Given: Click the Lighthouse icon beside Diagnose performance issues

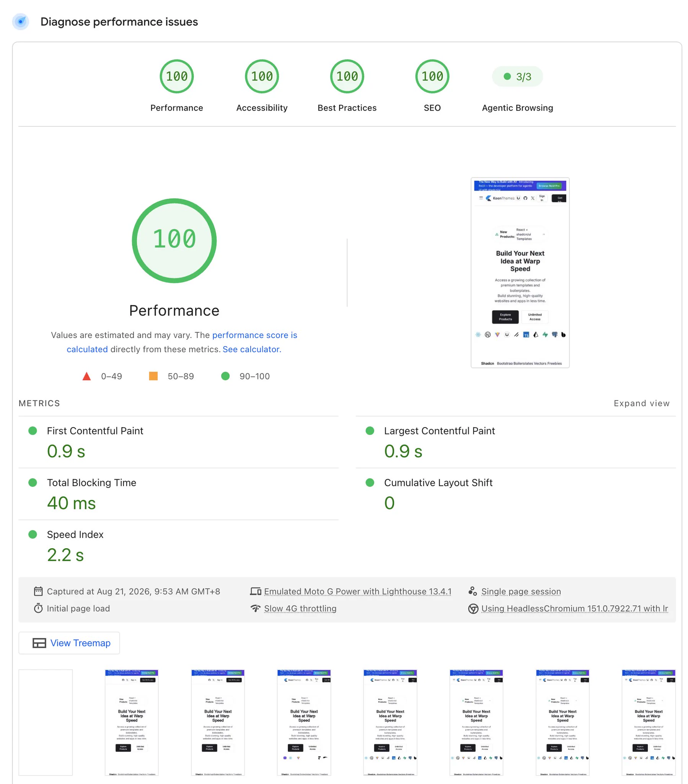Looking at the screenshot, I should point(21,21).
